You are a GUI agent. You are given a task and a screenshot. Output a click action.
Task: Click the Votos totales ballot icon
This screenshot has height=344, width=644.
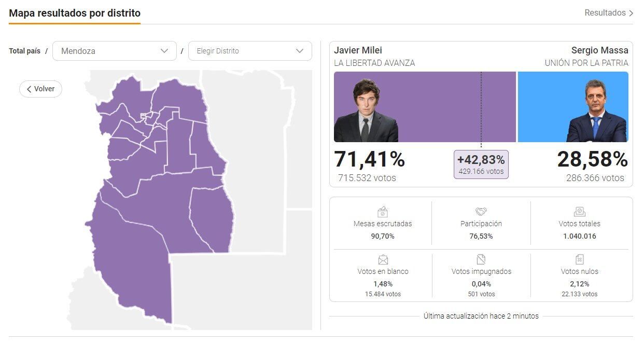click(x=579, y=212)
